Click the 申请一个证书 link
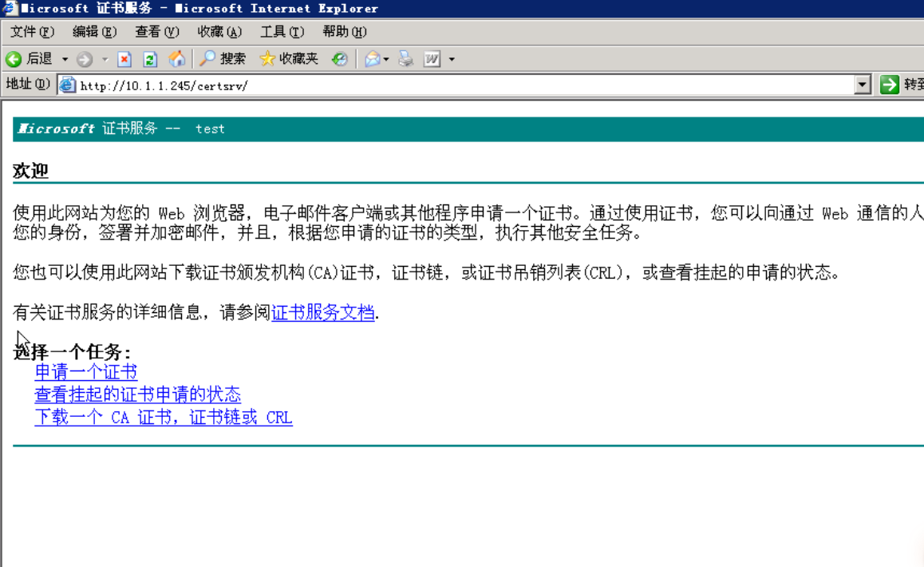The height and width of the screenshot is (567, 924). [86, 371]
